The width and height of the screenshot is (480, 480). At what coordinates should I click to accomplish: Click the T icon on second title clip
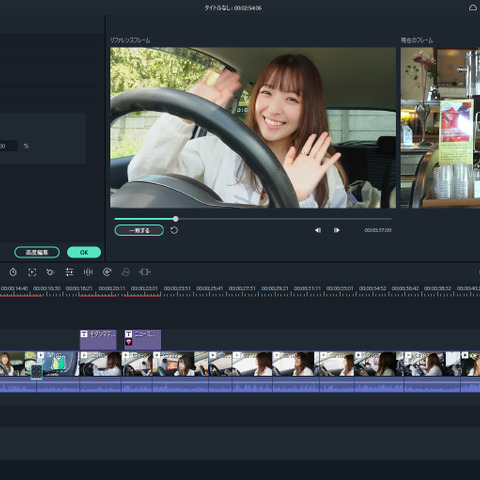[x=129, y=334]
